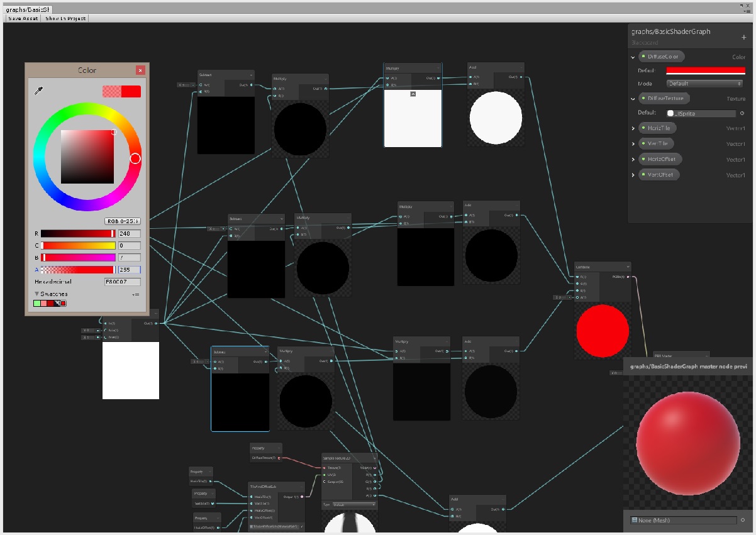The width and height of the screenshot is (756, 535).
Task: Click the Hexadecimal F80007 field
Action: [123, 282]
